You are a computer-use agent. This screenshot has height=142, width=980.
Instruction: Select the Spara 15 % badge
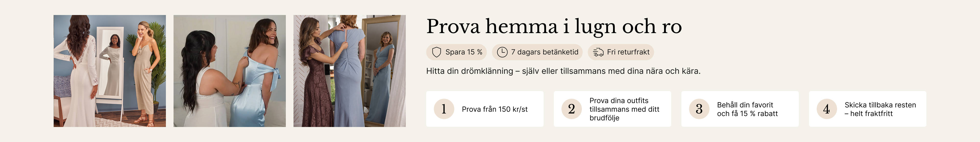[x=457, y=52]
